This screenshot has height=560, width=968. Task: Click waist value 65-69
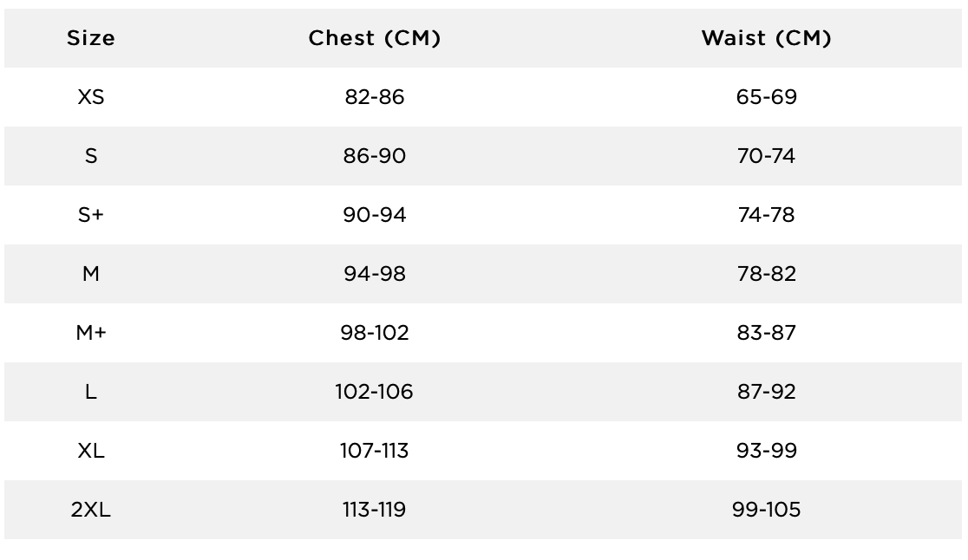(767, 97)
